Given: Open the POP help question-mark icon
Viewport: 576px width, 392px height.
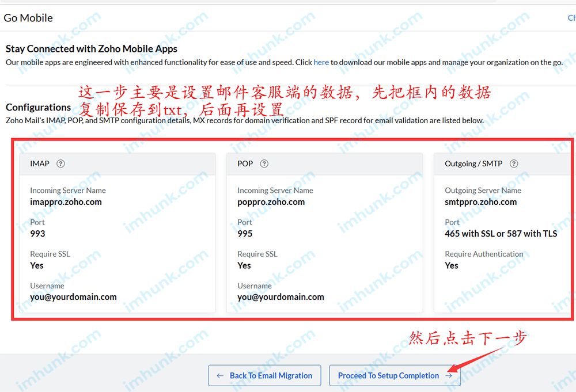Looking at the screenshot, I should (x=264, y=163).
